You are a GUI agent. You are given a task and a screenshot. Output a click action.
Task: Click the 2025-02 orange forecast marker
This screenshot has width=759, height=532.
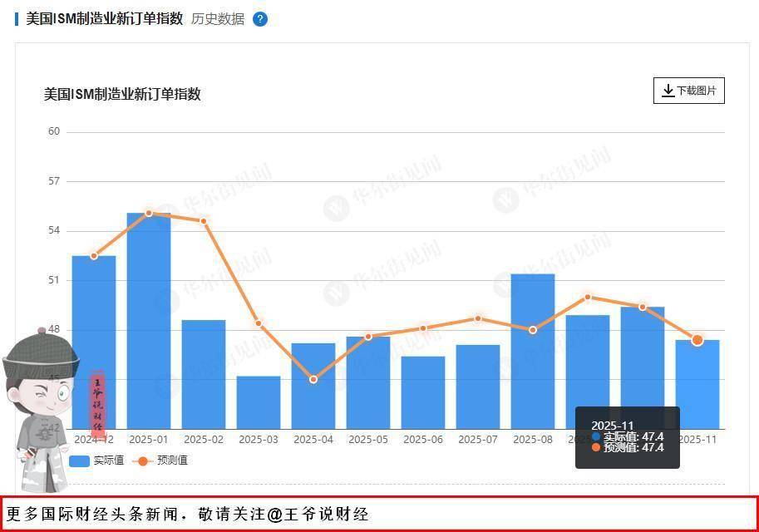(x=204, y=221)
